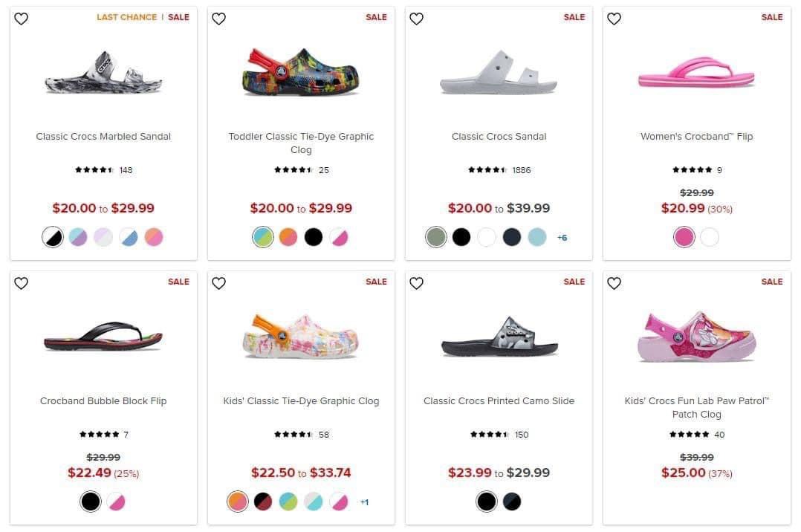View star ratings for Classic Crocs Sandal
This screenshot has width=801, height=532.
coord(488,170)
